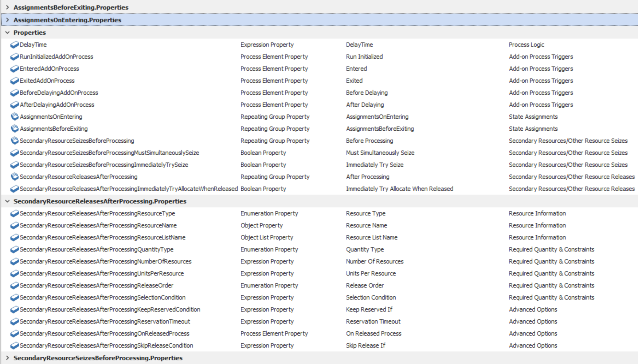Click the 'Object Property' type cell
Image resolution: width=638 pixels, height=364 pixels.
262,226
